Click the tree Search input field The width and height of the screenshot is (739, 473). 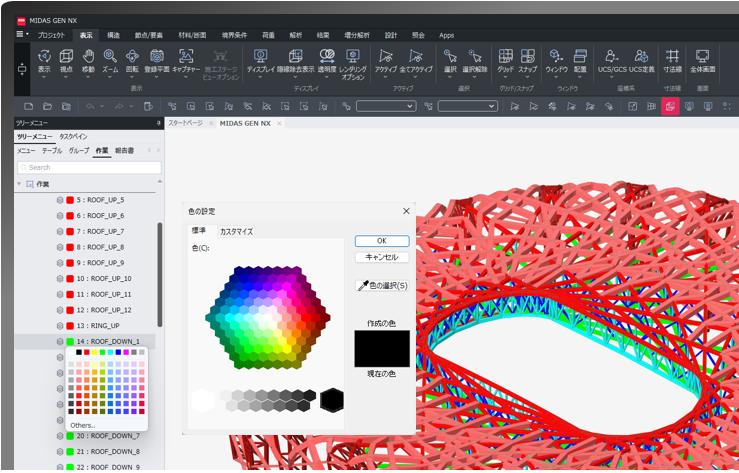coord(90,168)
